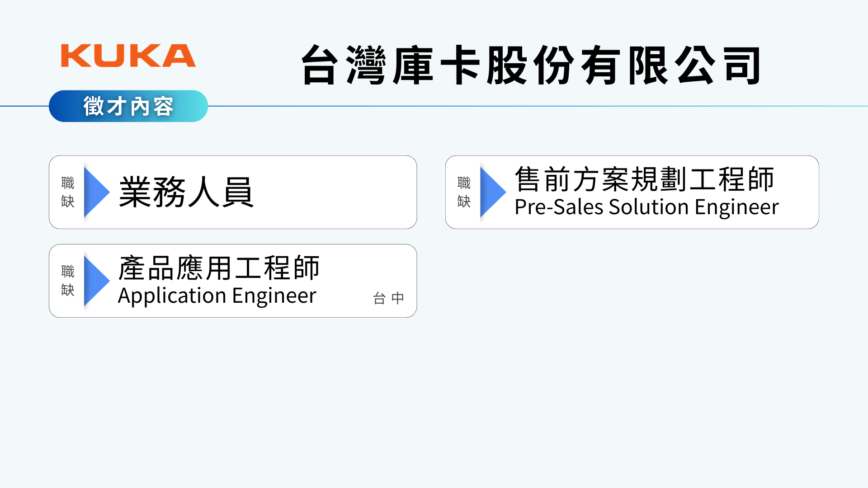Click 有限 in the company title
Viewport: 868px width, 488px height.
point(625,66)
